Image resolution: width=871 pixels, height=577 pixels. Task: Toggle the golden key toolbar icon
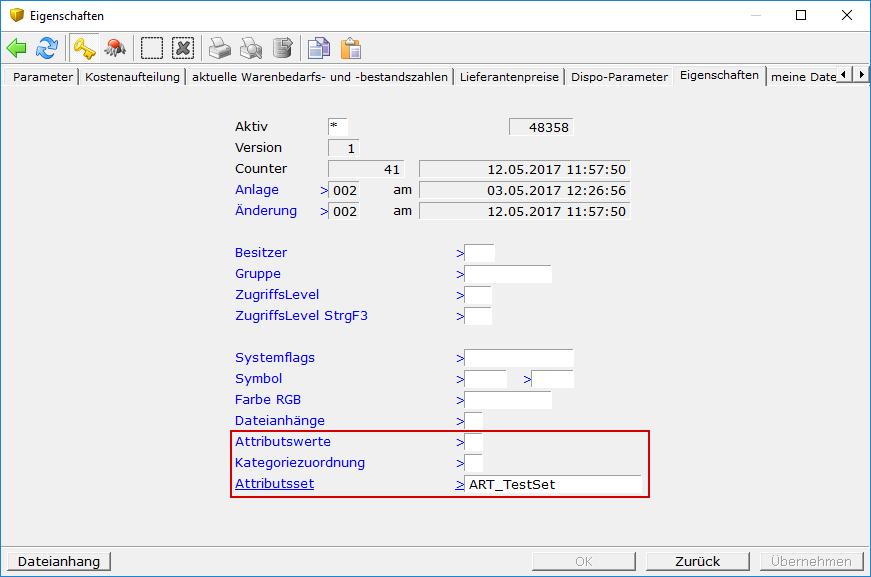[82, 48]
